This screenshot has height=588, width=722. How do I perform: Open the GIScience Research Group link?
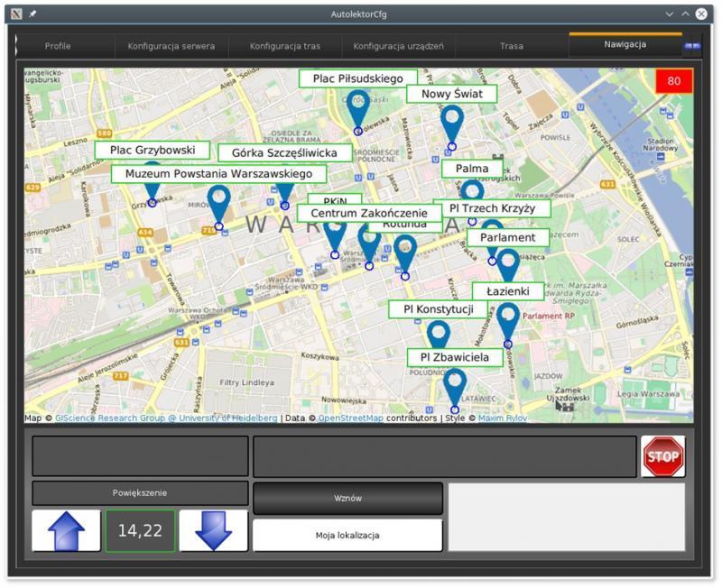click(166, 418)
